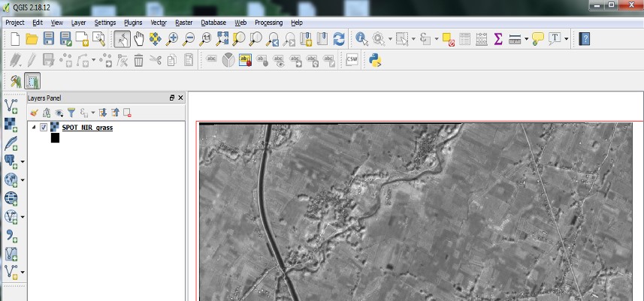Deselect features from all layers
This screenshot has width=644, height=301.
[x=449, y=39]
